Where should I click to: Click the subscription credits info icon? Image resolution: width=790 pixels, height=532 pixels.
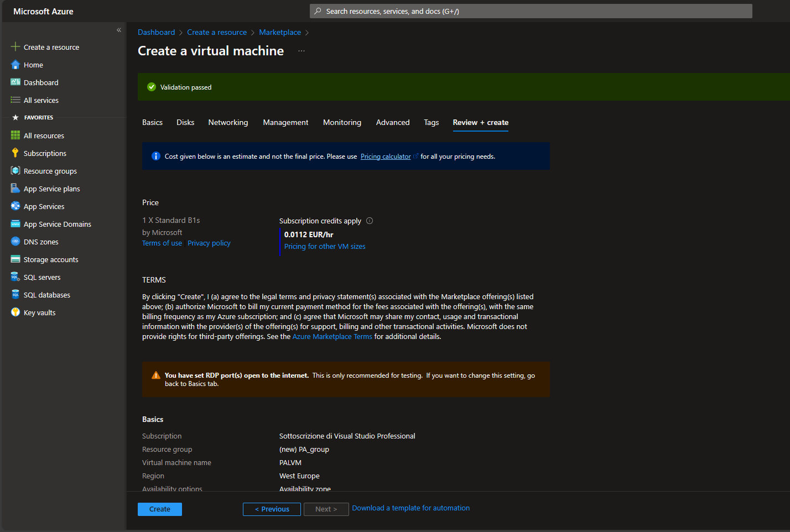click(x=370, y=221)
